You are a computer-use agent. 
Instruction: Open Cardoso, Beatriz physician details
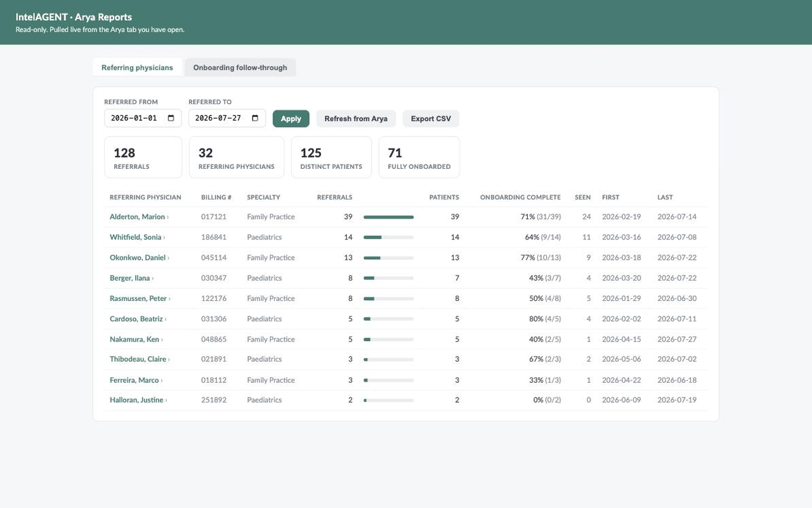pyautogui.click(x=138, y=319)
